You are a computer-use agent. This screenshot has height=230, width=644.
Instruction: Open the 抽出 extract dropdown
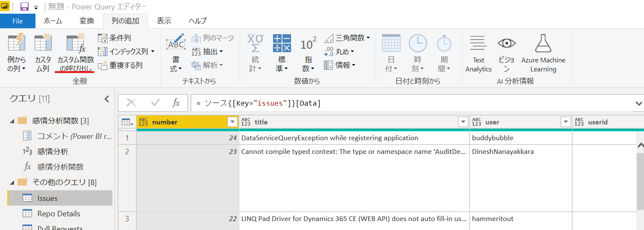point(207,52)
